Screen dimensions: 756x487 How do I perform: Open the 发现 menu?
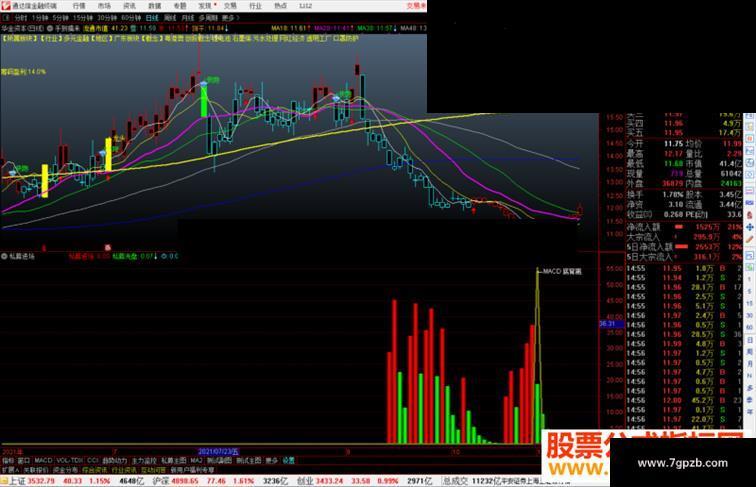pyautogui.click(x=205, y=6)
